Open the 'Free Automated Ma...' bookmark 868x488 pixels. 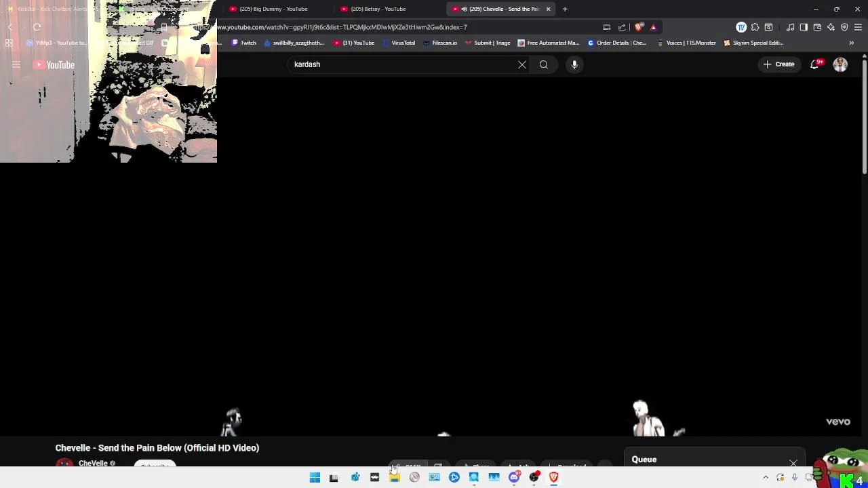pyautogui.click(x=548, y=43)
